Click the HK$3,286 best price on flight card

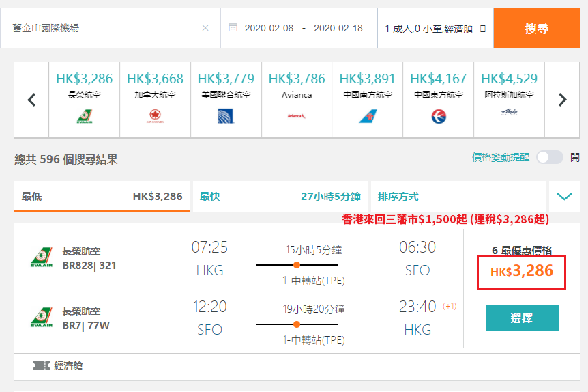(x=521, y=271)
